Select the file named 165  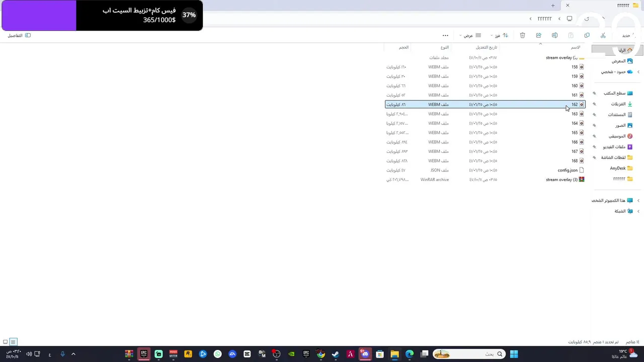(x=485, y=133)
